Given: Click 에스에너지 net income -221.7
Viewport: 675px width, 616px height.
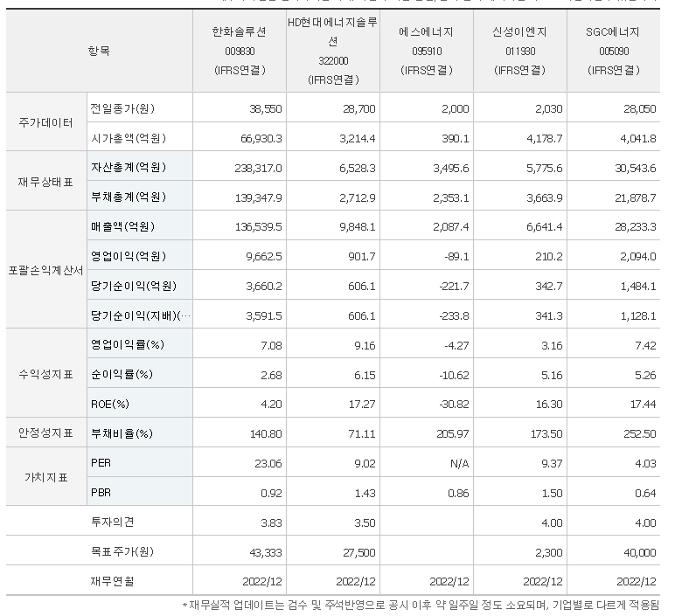Looking at the screenshot, I should point(454,287).
